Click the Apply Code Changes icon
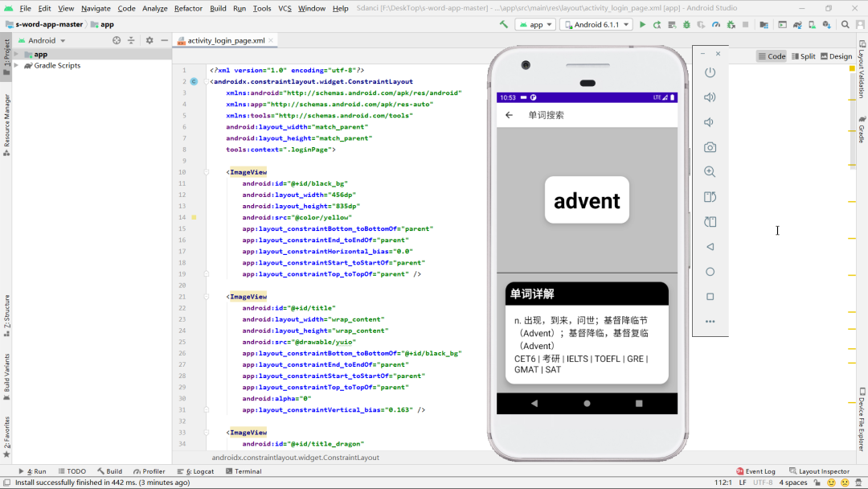The image size is (868, 489). (x=671, y=24)
